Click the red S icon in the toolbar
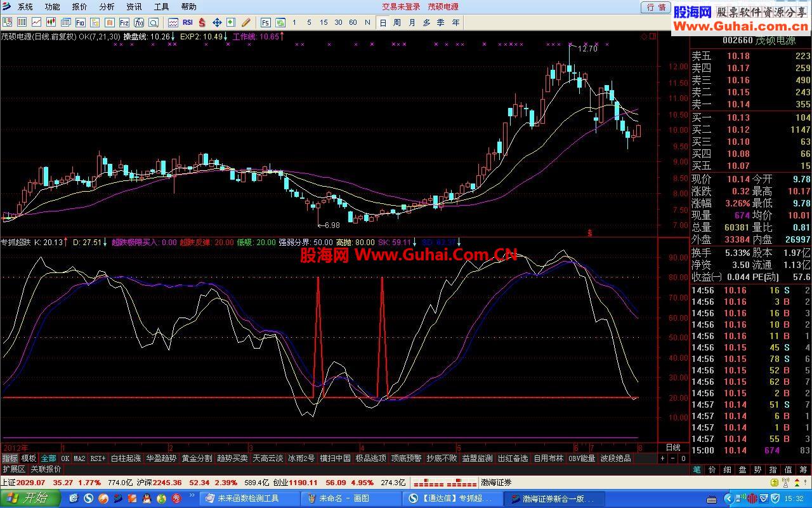 pos(202,22)
